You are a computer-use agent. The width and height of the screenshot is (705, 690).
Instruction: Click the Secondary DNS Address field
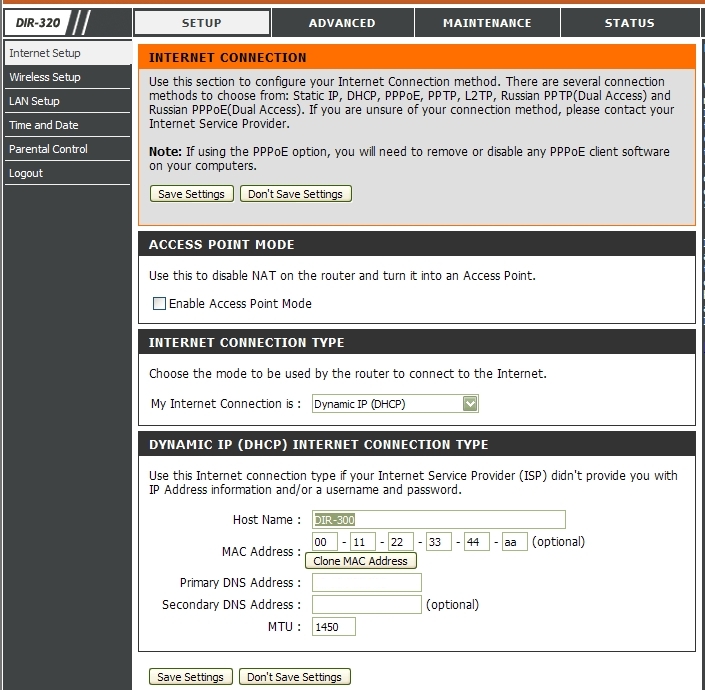(366, 605)
